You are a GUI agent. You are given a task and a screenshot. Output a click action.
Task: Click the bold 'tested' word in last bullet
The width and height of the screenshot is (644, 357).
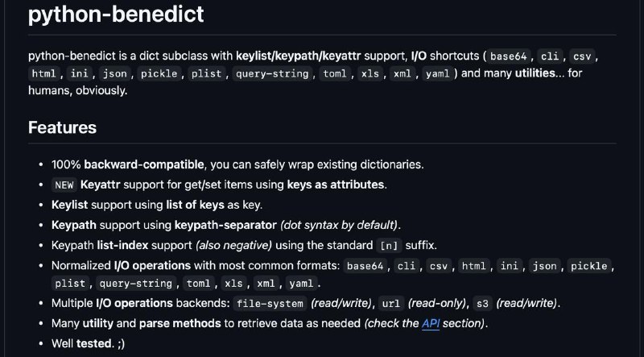(94, 343)
